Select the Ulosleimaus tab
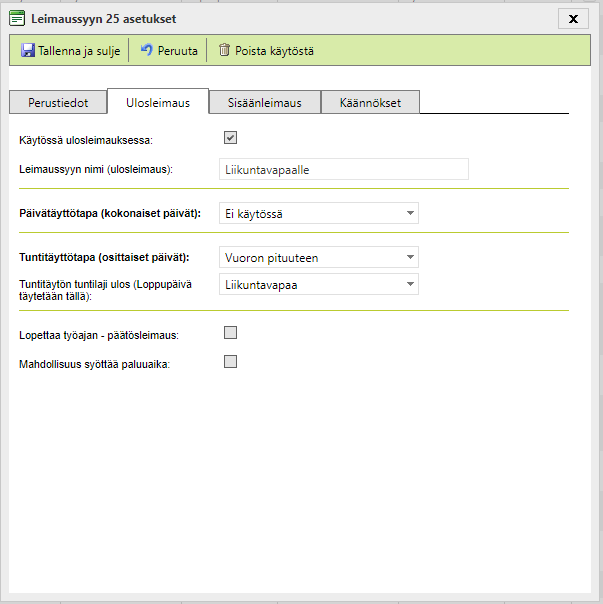603x604 pixels. point(157,102)
